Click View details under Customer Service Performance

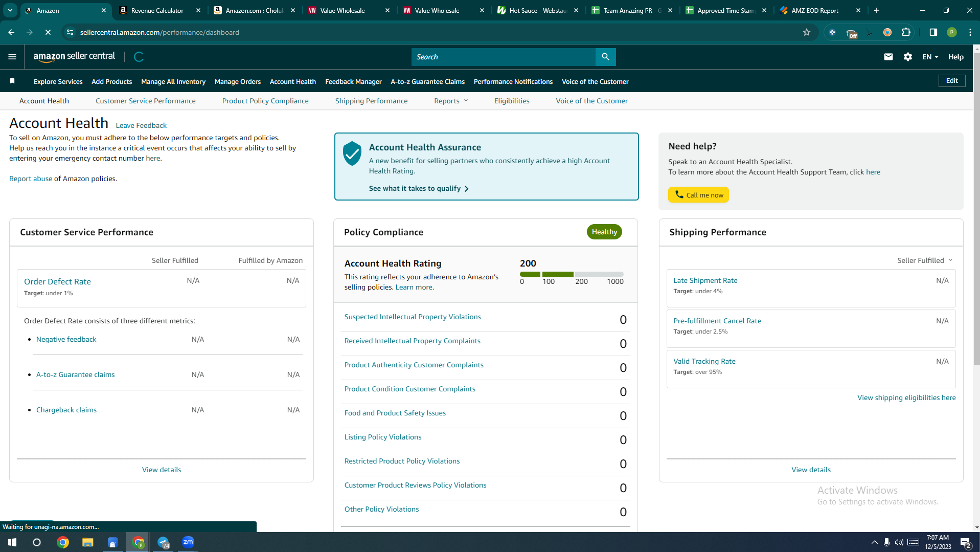162,470
